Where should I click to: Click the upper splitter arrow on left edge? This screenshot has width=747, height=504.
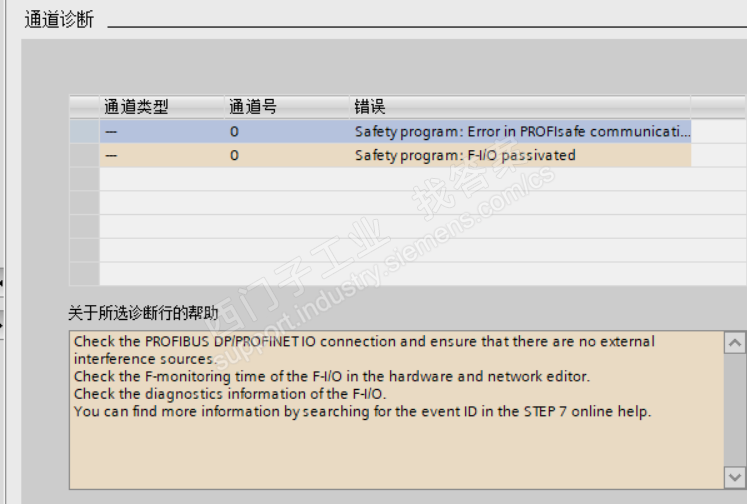click(2, 283)
